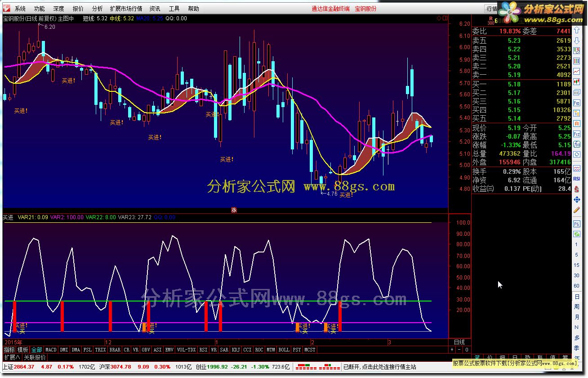Click the small square icon at main chart top-right
This screenshot has width=588, height=378.
pos(445,18)
